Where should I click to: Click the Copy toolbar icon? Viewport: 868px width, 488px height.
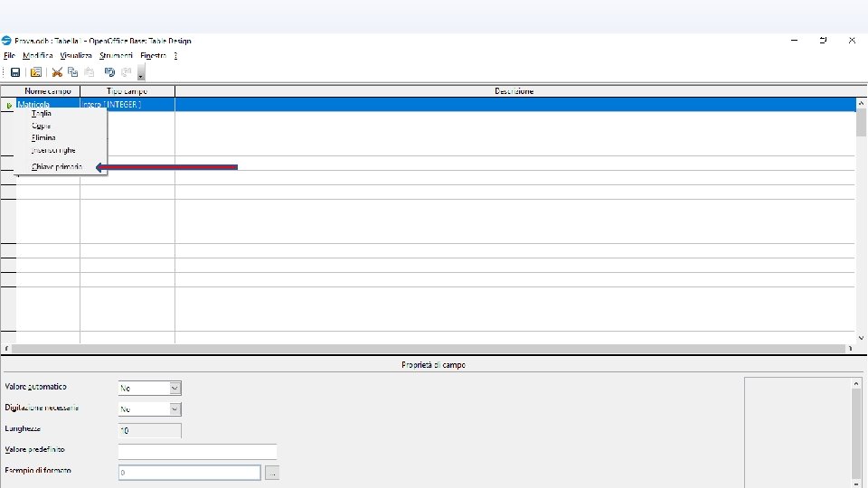(72, 72)
